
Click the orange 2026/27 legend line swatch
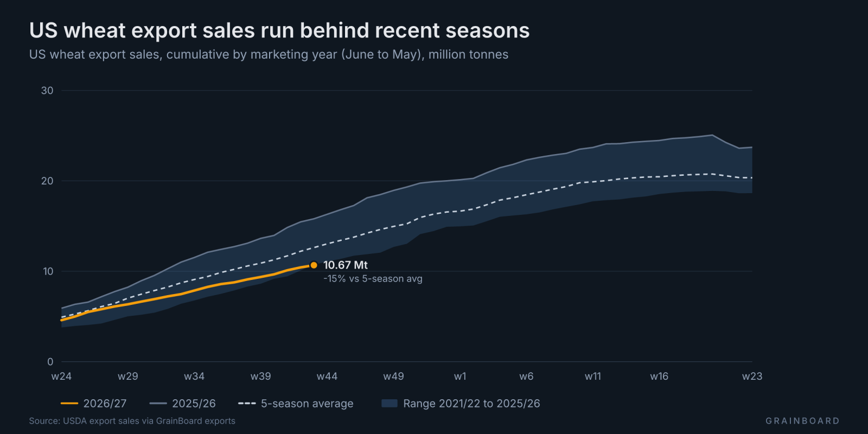click(x=69, y=404)
